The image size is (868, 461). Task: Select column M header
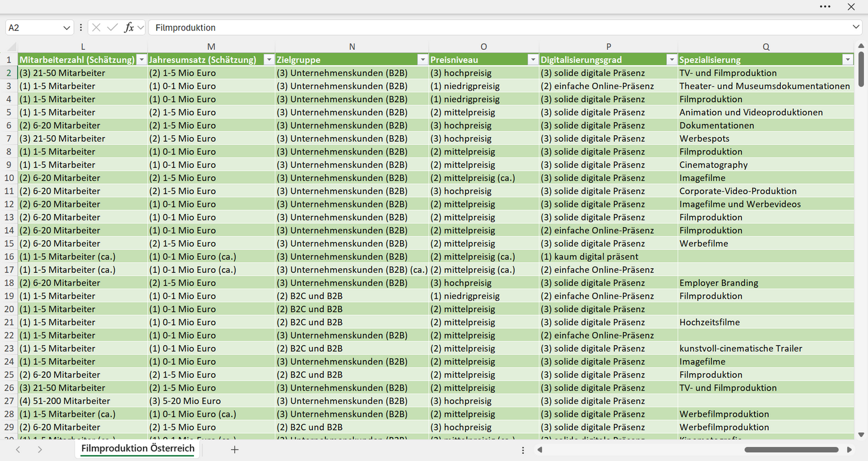point(211,46)
